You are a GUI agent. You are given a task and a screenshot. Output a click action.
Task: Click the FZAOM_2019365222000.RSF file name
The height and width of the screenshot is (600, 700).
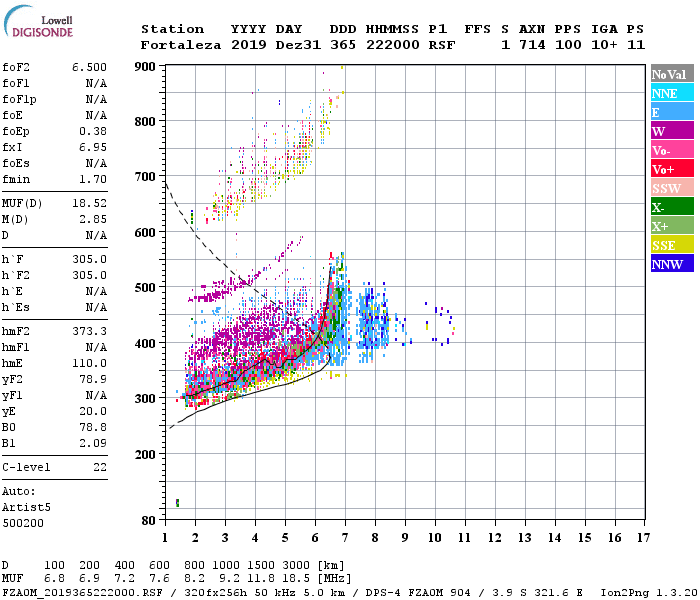click(x=82, y=593)
